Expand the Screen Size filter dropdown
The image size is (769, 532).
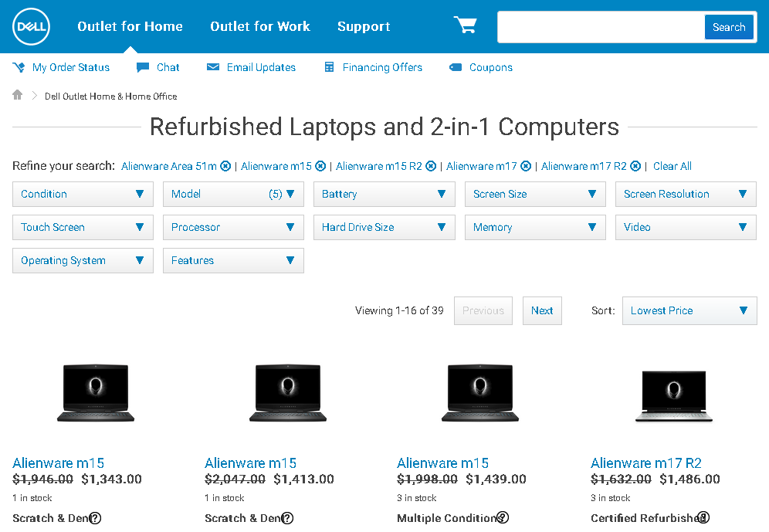[535, 194]
